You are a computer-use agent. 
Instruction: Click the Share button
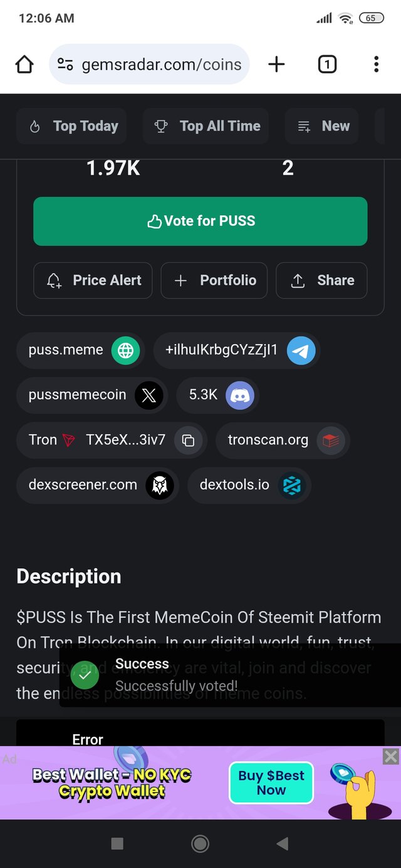pyautogui.click(x=321, y=280)
